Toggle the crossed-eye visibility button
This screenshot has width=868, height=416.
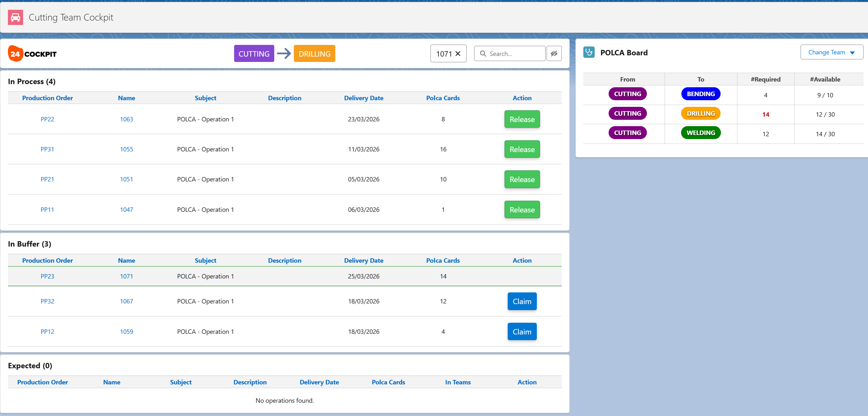[x=554, y=53]
